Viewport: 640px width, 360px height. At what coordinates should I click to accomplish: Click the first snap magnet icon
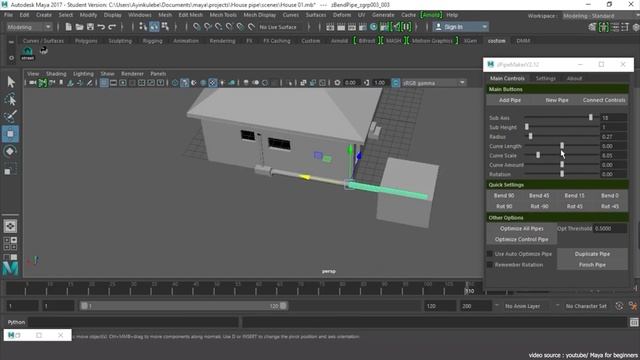point(197,27)
